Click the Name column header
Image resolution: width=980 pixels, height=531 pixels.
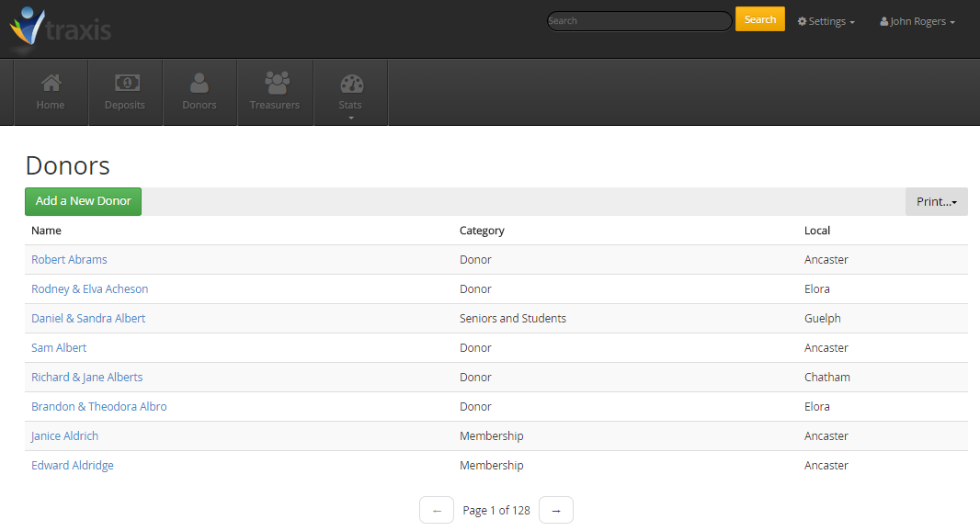click(x=46, y=231)
